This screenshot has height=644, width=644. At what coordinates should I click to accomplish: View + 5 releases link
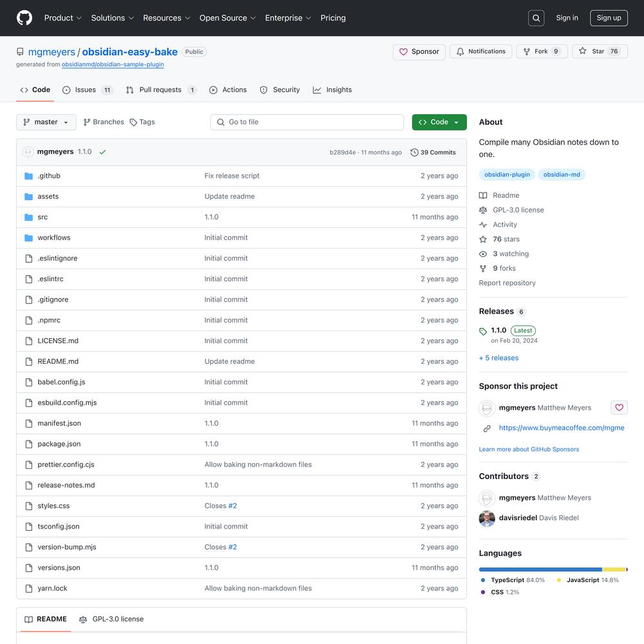[498, 358]
